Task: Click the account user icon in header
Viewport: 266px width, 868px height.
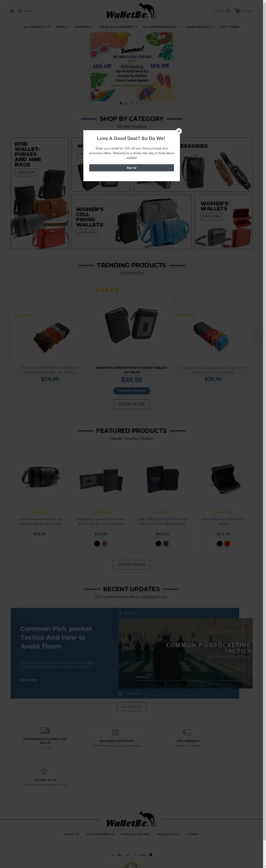Action: pos(12,11)
